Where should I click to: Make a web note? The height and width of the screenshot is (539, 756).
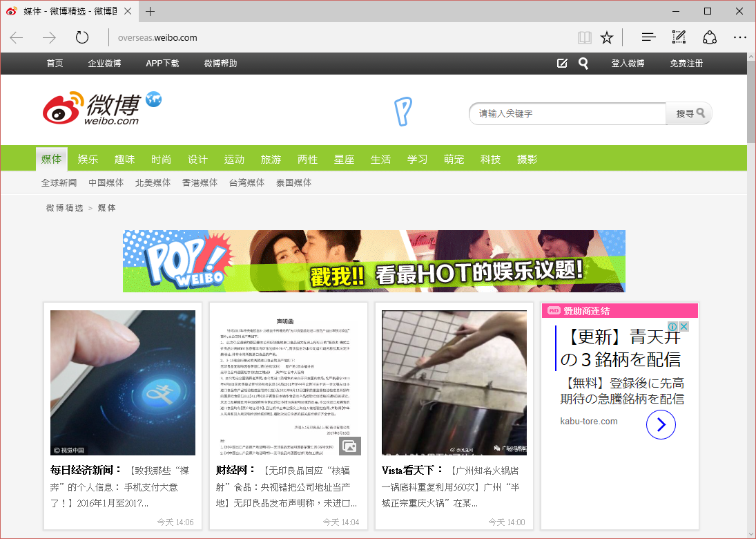click(679, 37)
